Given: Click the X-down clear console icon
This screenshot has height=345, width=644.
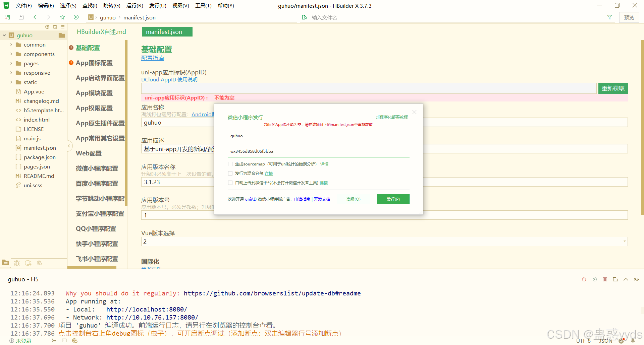Looking at the screenshot, I should (636, 279).
